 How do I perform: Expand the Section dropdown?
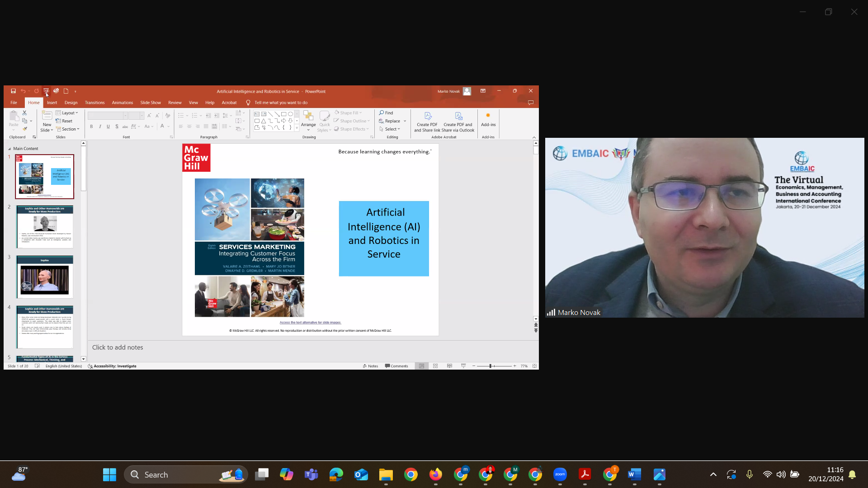(x=68, y=129)
